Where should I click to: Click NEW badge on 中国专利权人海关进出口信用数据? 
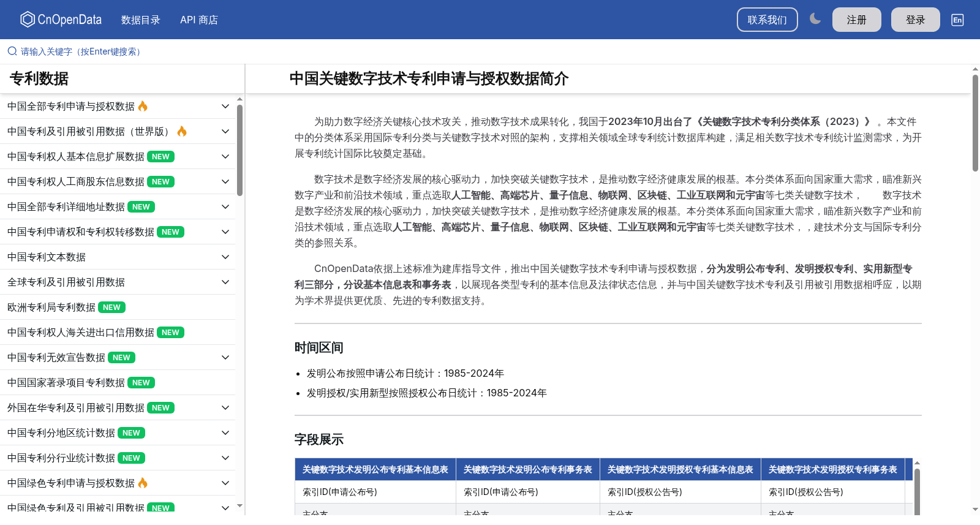tap(170, 332)
